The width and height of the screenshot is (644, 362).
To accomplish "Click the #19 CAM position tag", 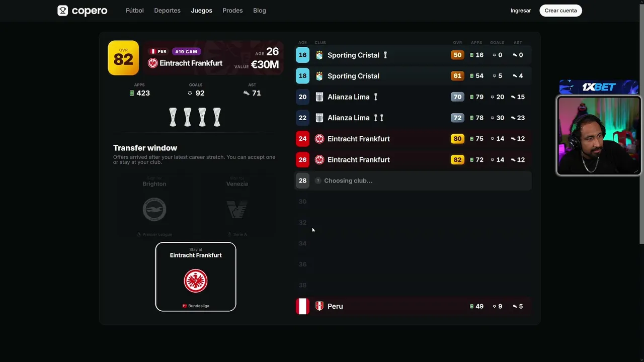I will (x=186, y=51).
